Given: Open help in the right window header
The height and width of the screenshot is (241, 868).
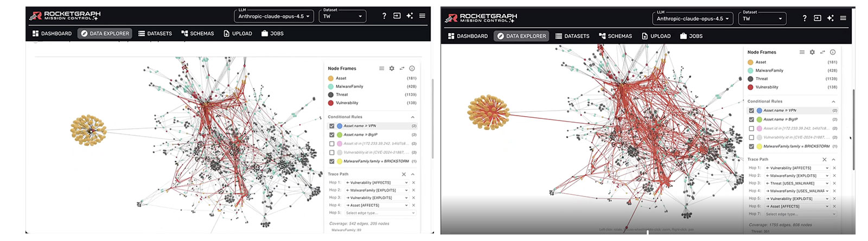Looking at the screenshot, I should (805, 18).
